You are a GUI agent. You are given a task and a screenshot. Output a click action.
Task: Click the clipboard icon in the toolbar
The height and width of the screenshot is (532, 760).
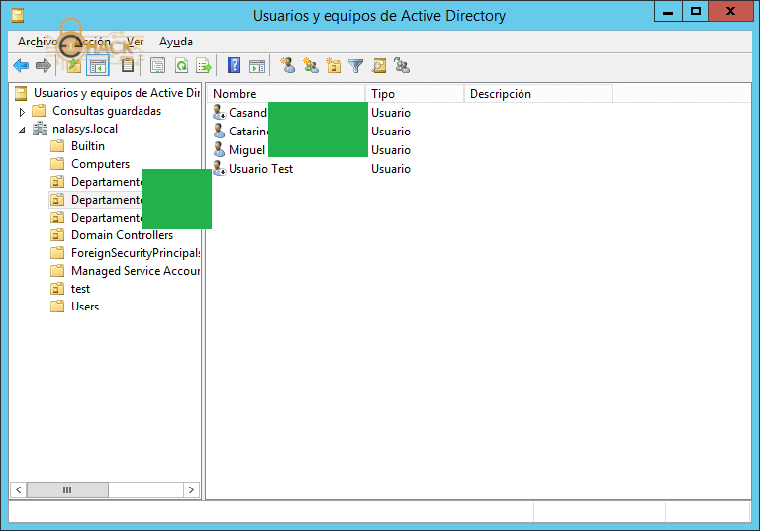coord(127,65)
